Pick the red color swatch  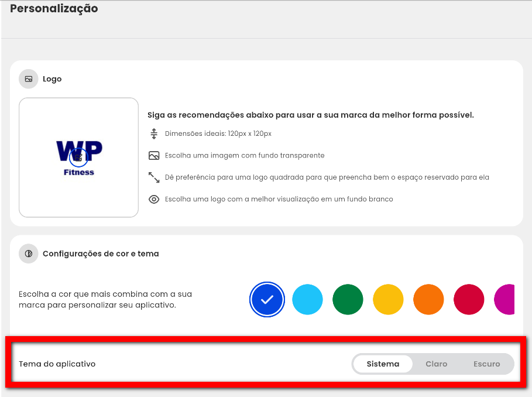tap(469, 300)
